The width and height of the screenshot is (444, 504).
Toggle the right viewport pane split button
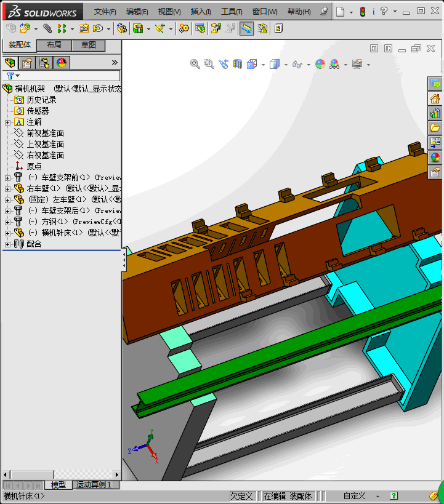[x=389, y=49]
